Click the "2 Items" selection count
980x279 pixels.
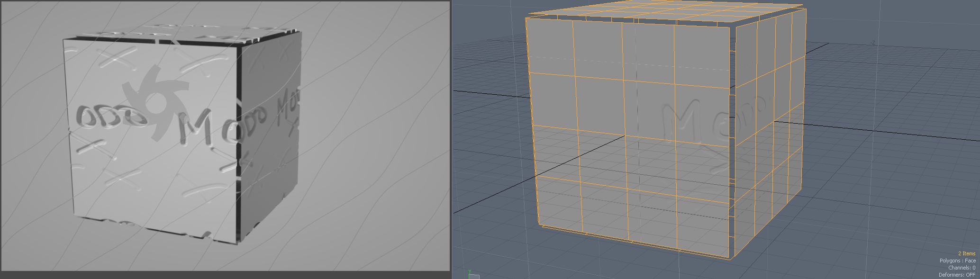coord(967,254)
